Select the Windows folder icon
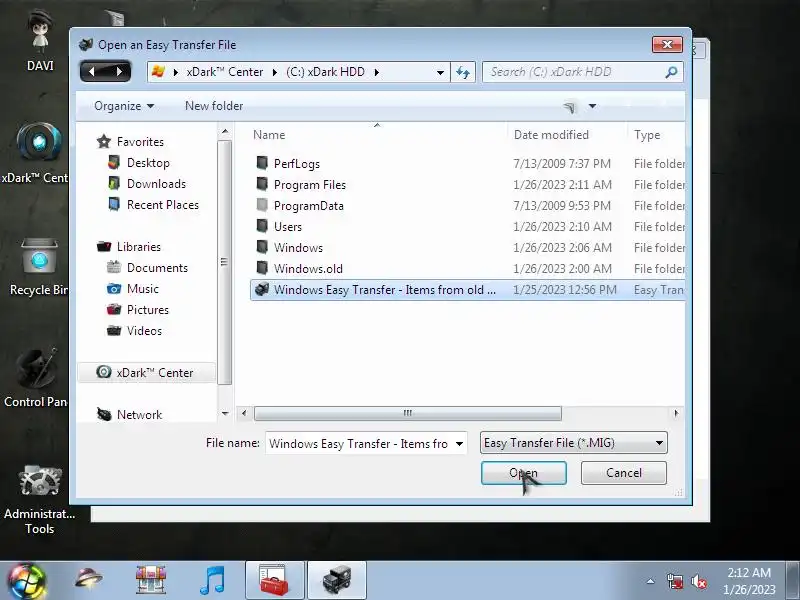 (x=262, y=247)
